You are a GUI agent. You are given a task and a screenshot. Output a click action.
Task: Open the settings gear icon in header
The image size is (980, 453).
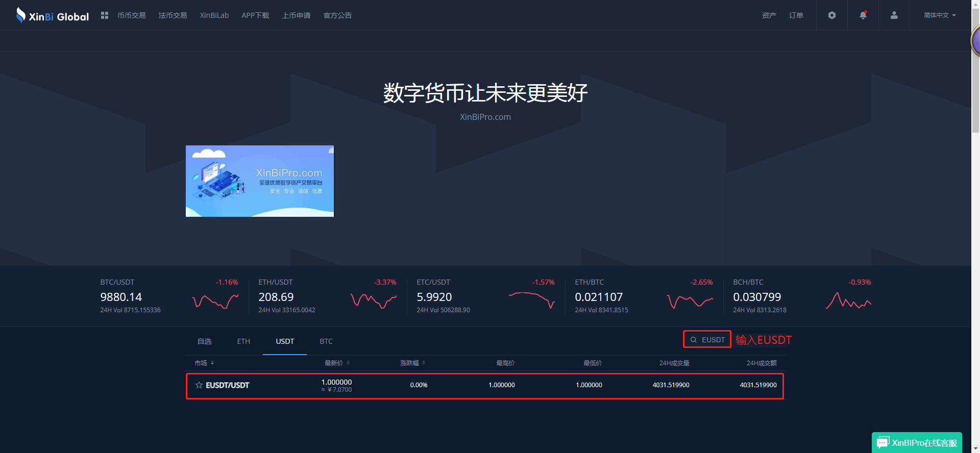point(832,15)
